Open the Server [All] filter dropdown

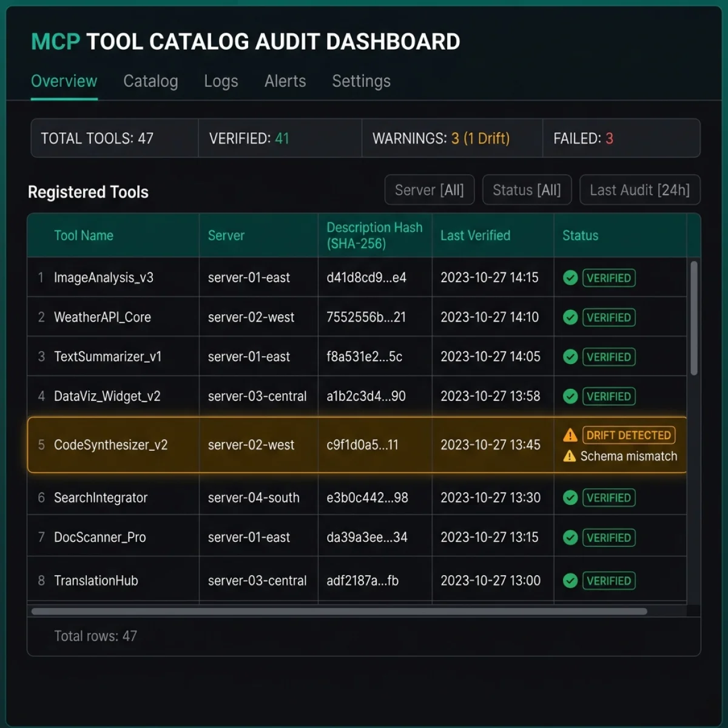click(x=430, y=190)
